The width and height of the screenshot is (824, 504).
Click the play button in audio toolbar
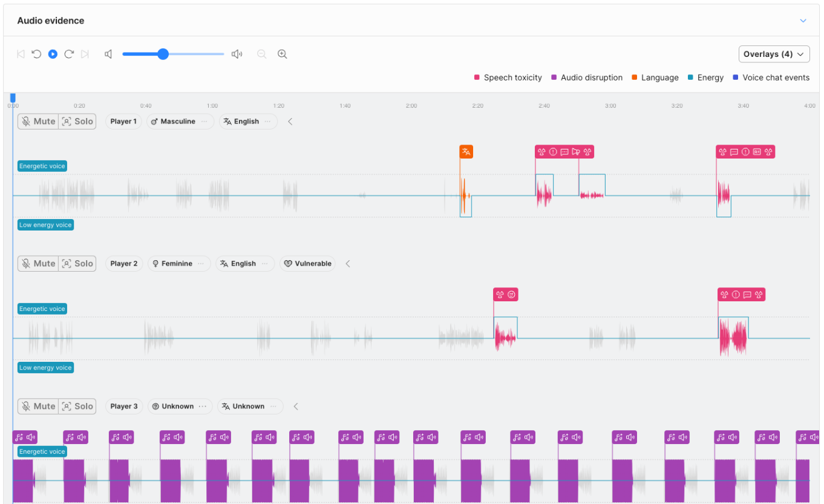[x=53, y=54]
